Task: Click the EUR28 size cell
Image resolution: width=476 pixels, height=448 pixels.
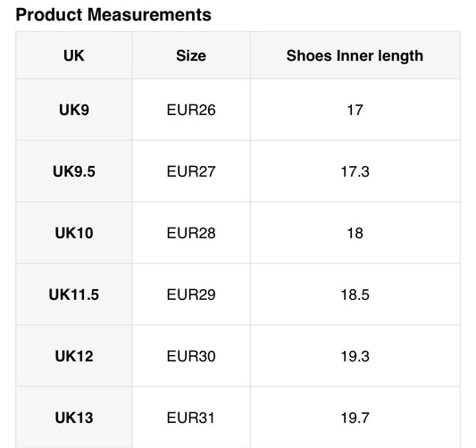Action: click(x=191, y=233)
